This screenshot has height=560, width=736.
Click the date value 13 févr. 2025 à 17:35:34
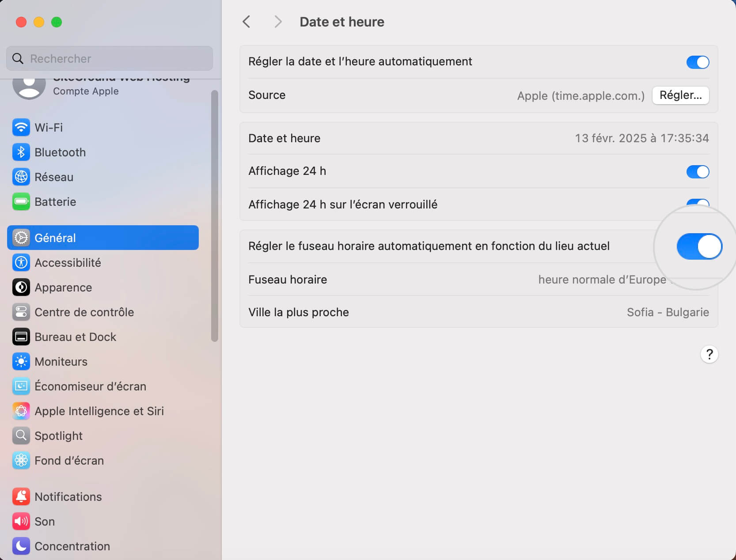pos(642,138)
